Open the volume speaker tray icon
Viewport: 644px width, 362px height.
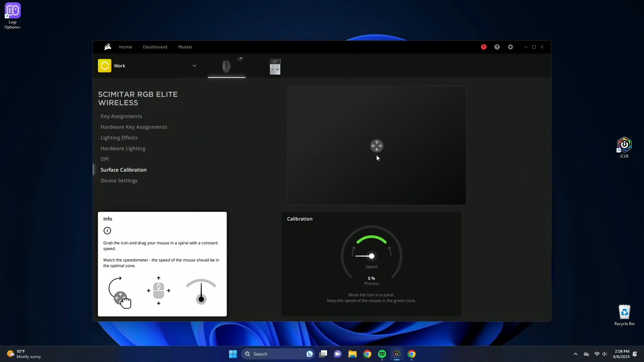tap(605, 354)
